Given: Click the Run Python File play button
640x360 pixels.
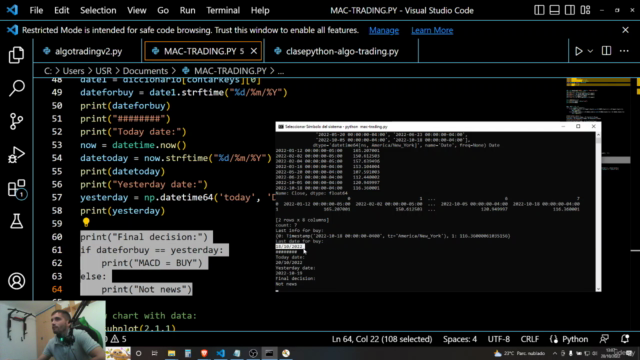Looking at the screenshot, I should (x=578, y=51).
